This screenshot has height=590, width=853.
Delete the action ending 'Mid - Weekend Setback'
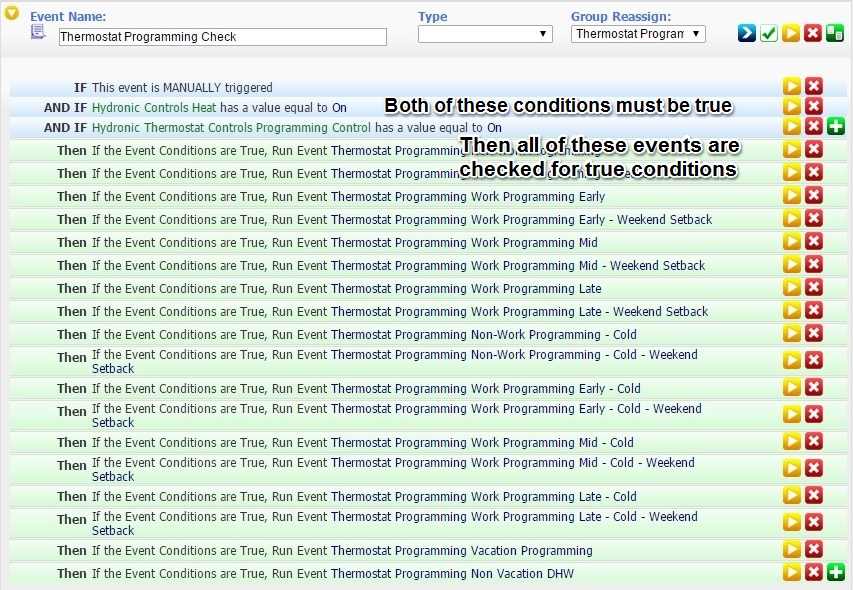(814, 264)
